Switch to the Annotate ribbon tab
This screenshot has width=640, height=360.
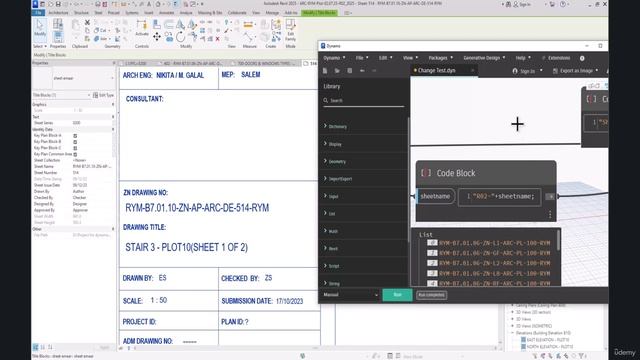point(166,13)
